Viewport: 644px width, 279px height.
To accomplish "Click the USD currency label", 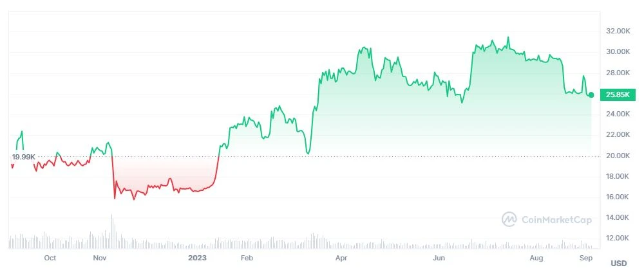I will pyautogui.click(x=618, y=264).
